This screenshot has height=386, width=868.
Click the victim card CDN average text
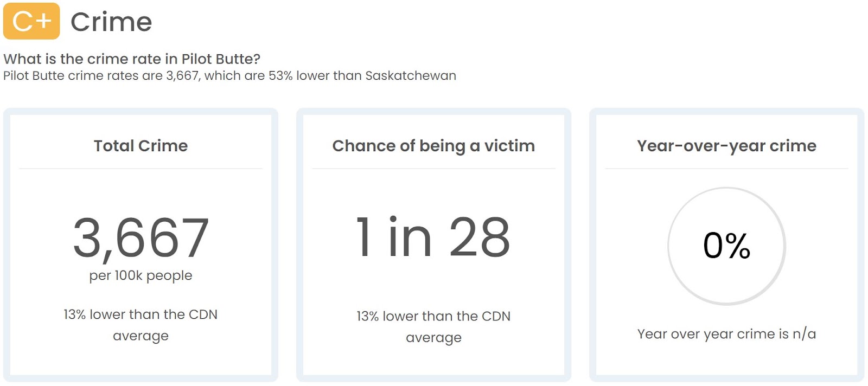pos(433,326)
